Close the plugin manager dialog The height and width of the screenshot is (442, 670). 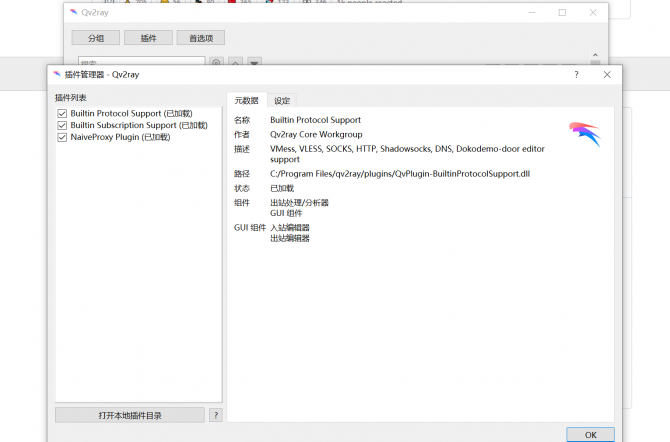[605, 75]
